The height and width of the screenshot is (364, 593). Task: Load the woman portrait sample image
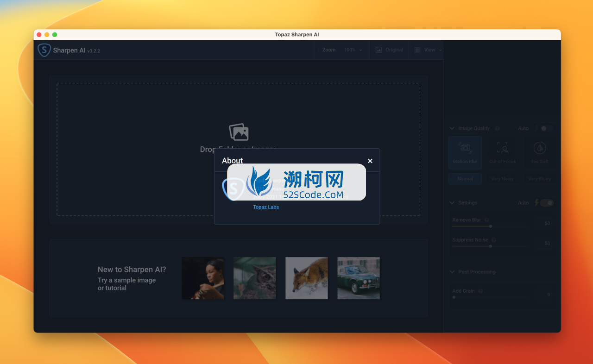pyautogui.click(x=203, y=278)
